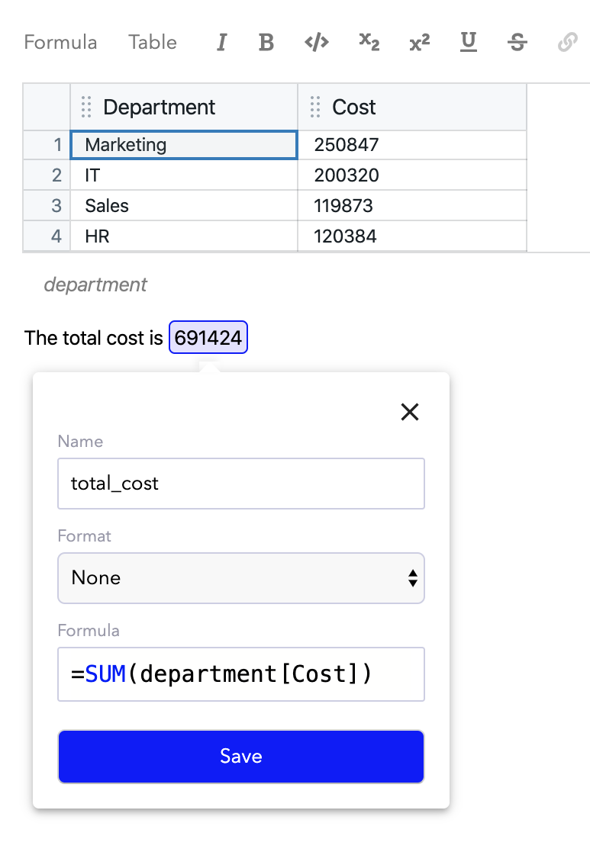
Task: Close the formula editor popup
Action: coord(410,413)
